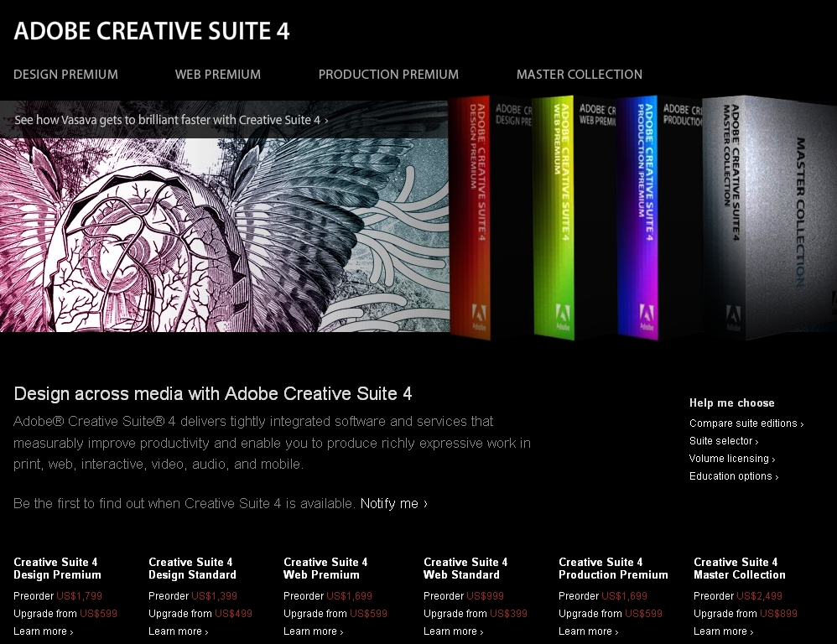Open the Vasava Creative Suite 4 story link
The width and height of the screenshot is (837, 644).
pyautogui.click(x=171, y=120)
